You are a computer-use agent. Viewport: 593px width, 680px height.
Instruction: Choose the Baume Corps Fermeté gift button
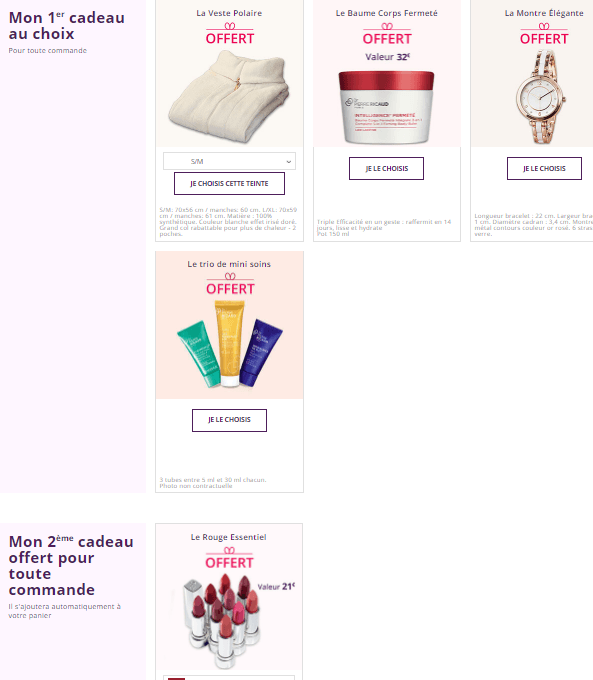[386, 168]
